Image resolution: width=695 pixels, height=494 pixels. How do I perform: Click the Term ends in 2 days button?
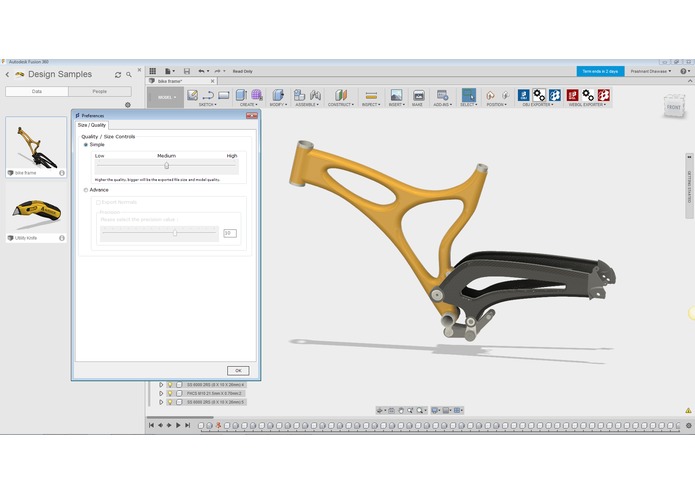[x=600, y=71]
